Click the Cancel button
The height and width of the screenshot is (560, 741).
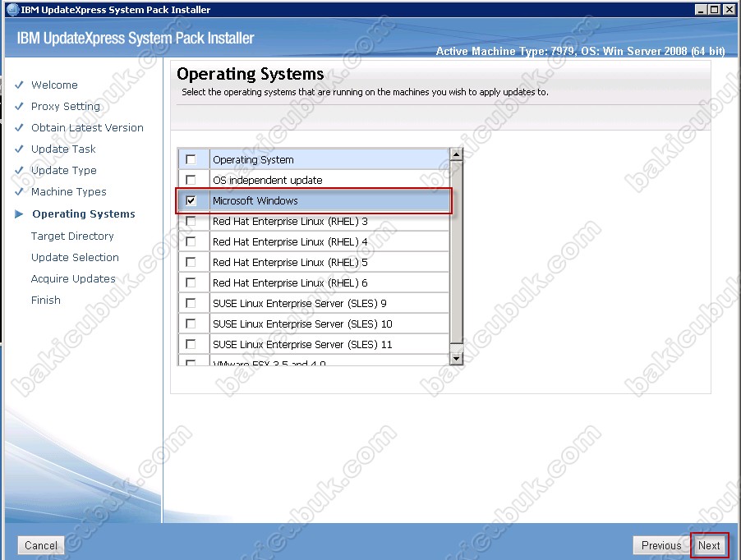click(40, 545)
